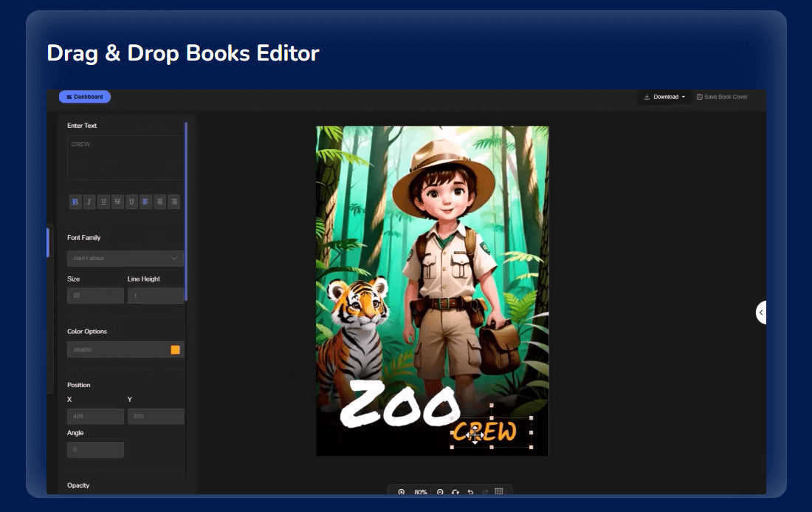Toggle bold text formatting
This screenshot has width=812, height=512.
(75, 201)
